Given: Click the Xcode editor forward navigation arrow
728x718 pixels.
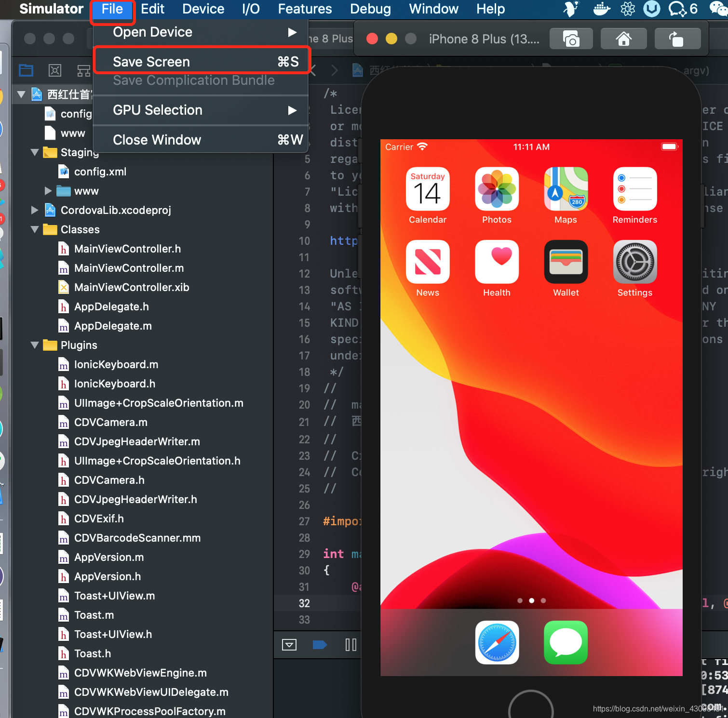Looking at the screenshot, I should click(x=335, y=71).
